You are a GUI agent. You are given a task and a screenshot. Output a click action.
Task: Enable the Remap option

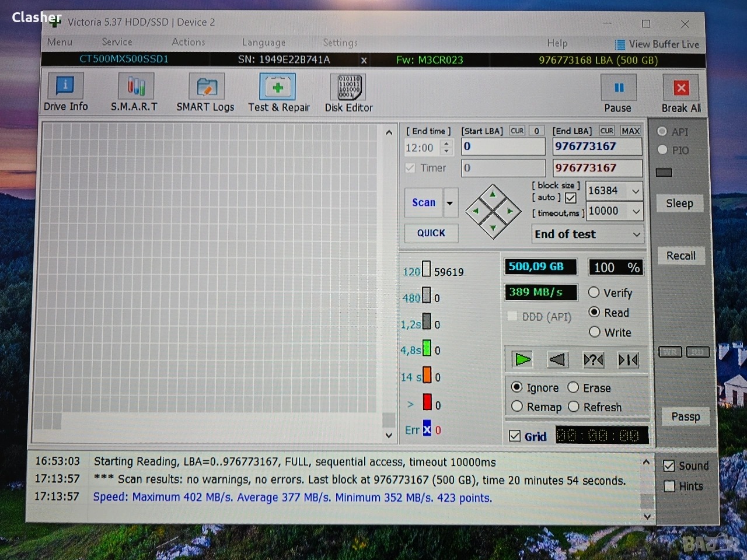click(517, 407)
